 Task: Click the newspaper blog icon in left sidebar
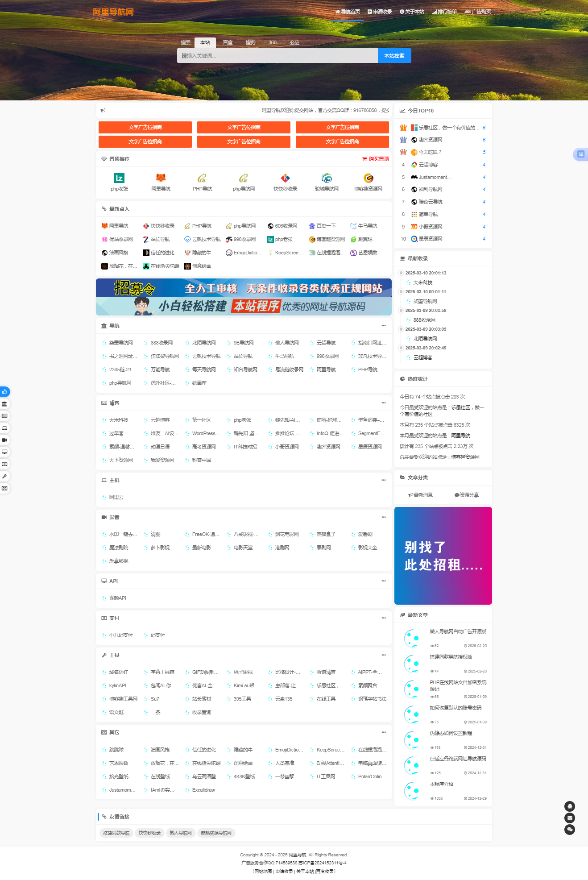(x=4, y=416)
